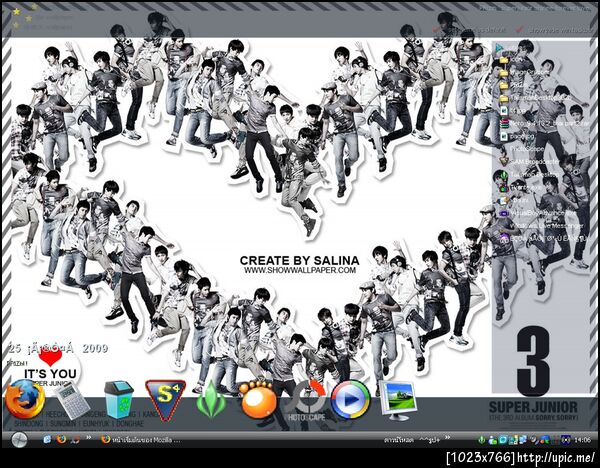600x468 pixels.
Task: Click the taskbar clock showing 14:06
Action: 583,440
